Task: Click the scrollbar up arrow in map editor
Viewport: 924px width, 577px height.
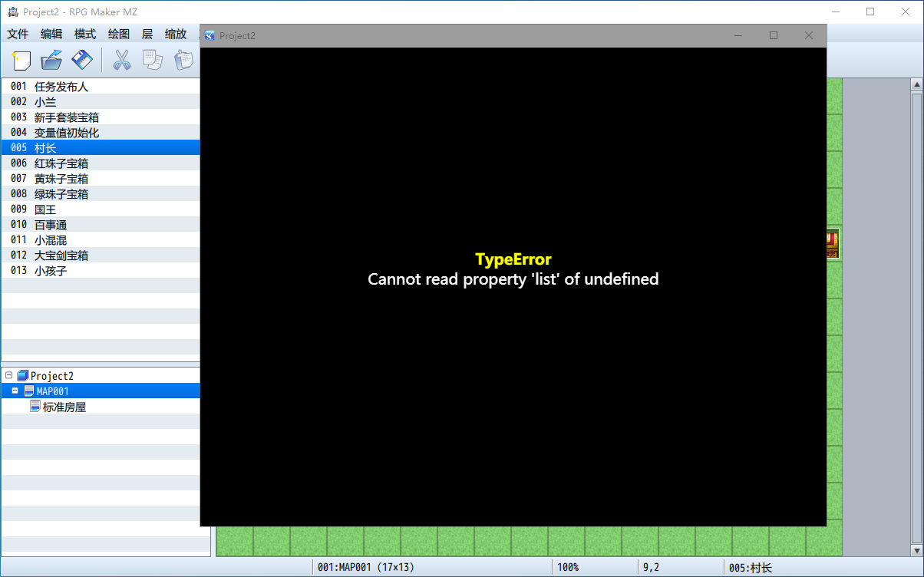Action: [x=916, y=84]
